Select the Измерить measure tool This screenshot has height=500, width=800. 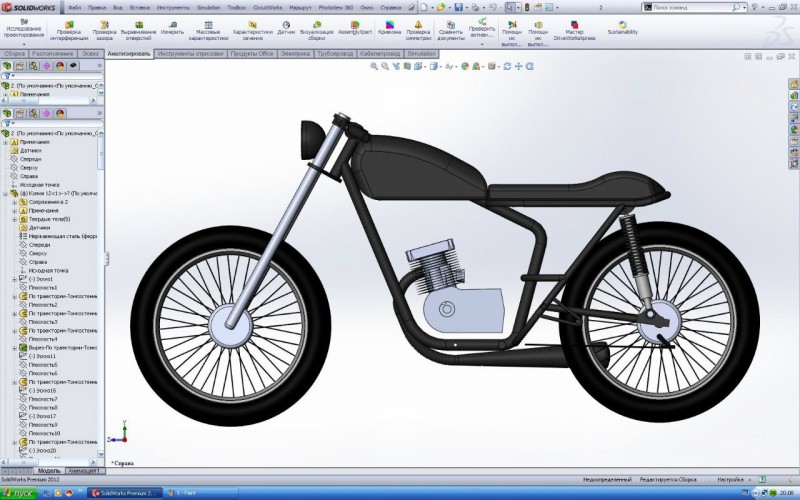[x=172, y=28]
